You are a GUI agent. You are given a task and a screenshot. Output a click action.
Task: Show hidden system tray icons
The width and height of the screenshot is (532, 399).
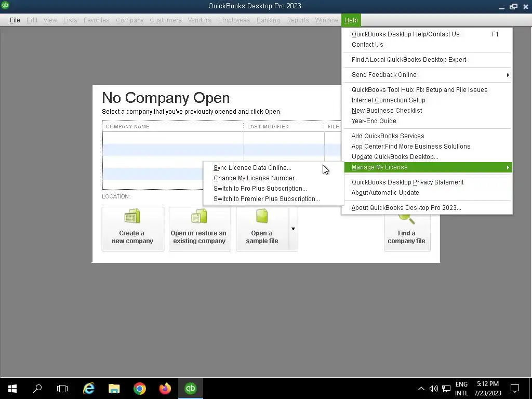coord(421,389)
